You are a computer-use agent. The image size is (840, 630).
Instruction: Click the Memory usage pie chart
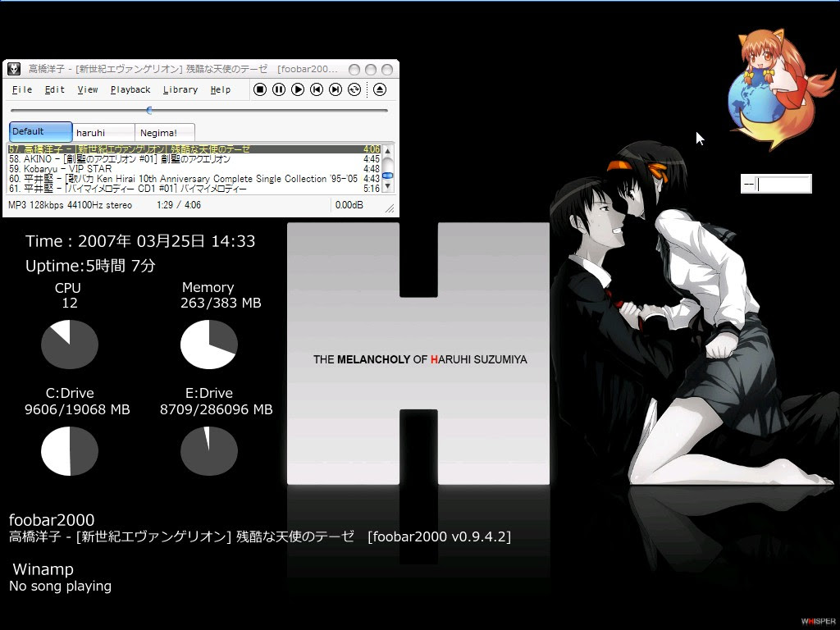209,345
